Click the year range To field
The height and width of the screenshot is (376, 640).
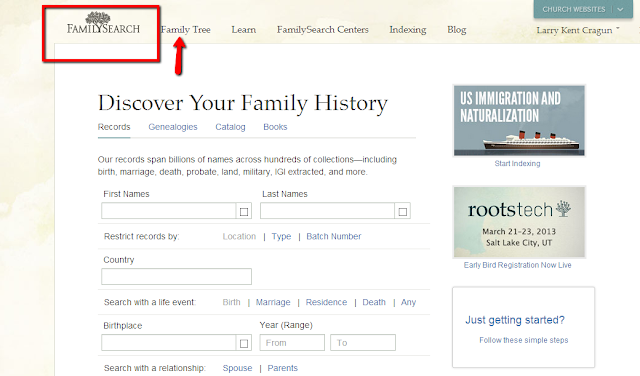[363, 343]
